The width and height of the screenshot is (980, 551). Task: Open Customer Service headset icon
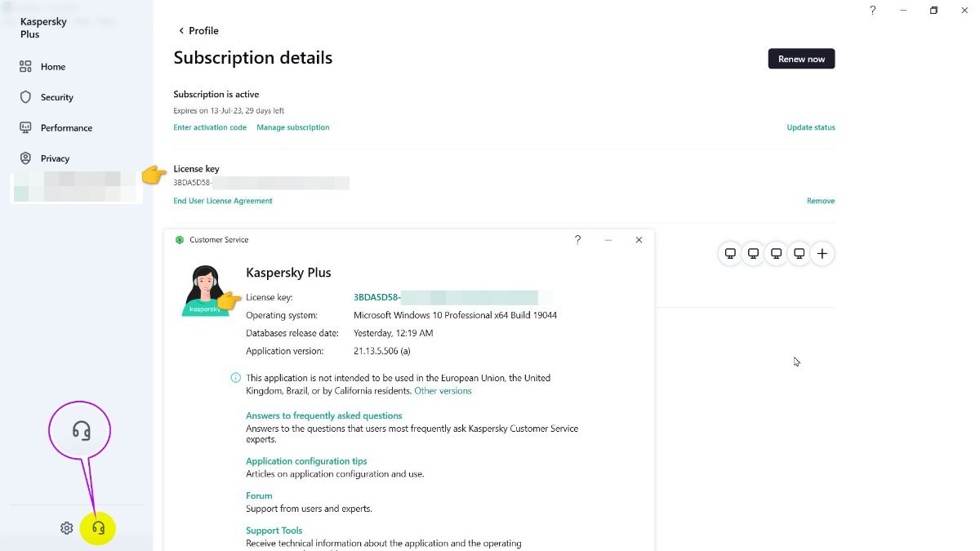point(99,528)
